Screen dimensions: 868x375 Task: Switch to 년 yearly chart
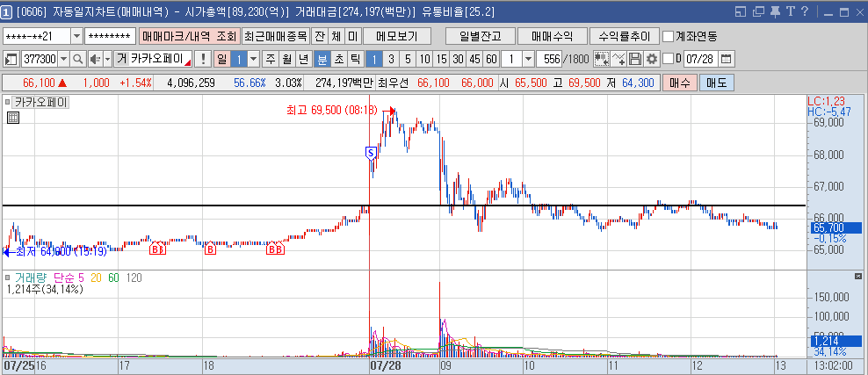click(x=303, y=59)
